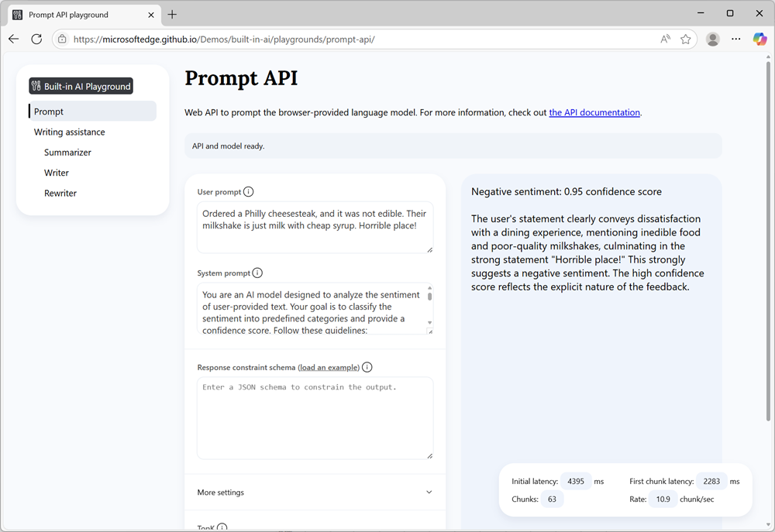This screenshot has width=775, height=532.
Task: Click the 'API and model ready.' status
Action: (x=229, y=146)
